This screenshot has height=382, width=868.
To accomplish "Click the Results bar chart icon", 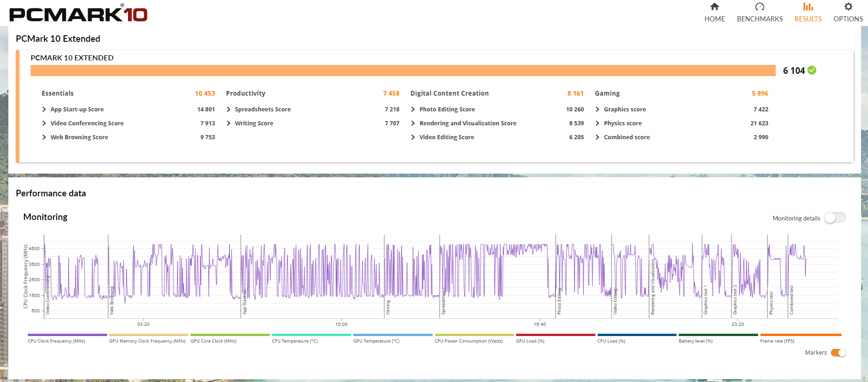I will pyautogui.click(x=808, y=7).
